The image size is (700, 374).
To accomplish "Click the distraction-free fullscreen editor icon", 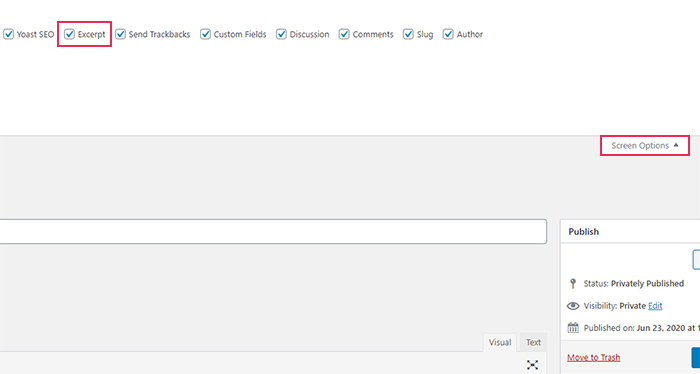I will 532,365.
